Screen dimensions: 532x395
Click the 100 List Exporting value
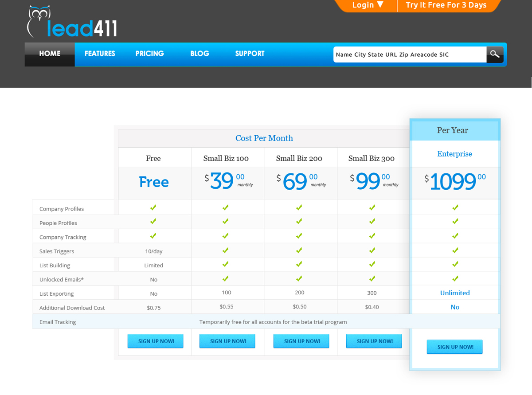227,293
